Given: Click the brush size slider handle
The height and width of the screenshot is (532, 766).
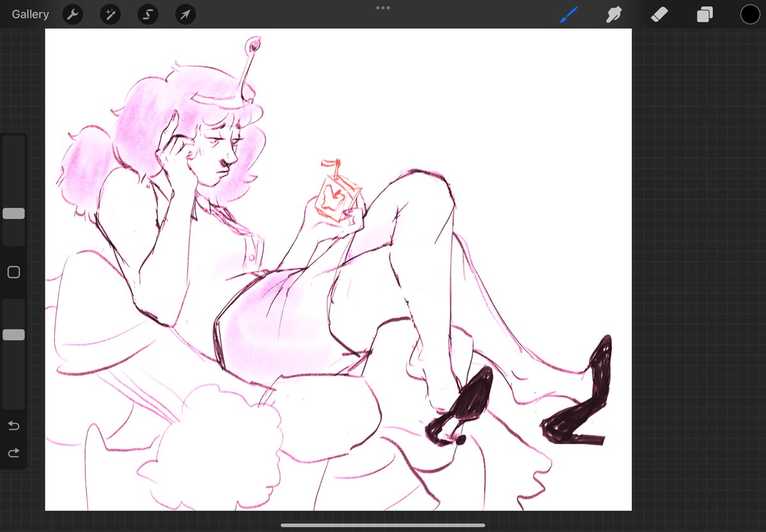Looking at the screenshot, I should pos(13,214).
